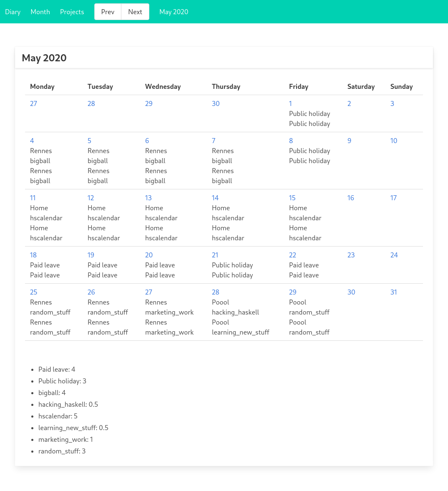Click the May 2020 navbar label

pyautogui.click(x=174, y=12)
